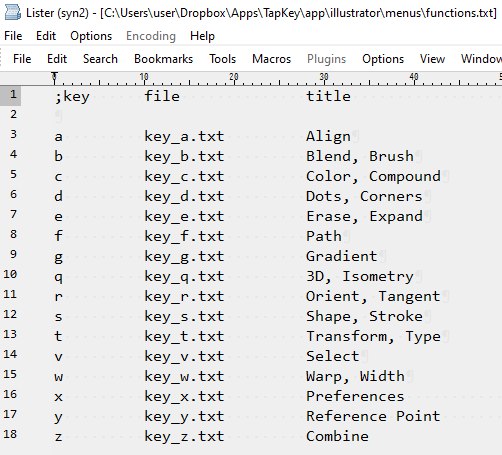Click 'key_a.txt' on line 3

tap(184, 137)
